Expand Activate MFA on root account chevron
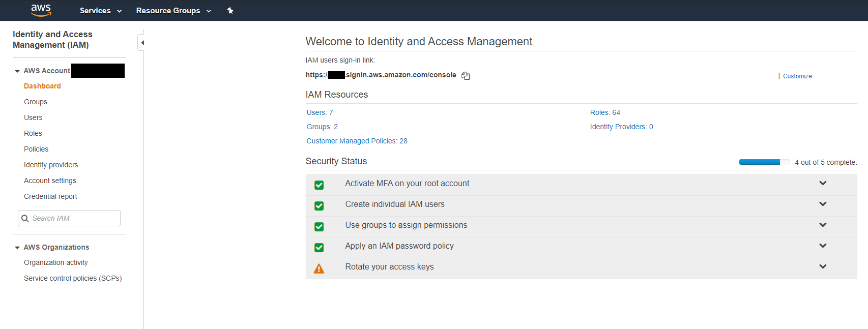This screenshot has width=868, height=329. tap(823, 183)
